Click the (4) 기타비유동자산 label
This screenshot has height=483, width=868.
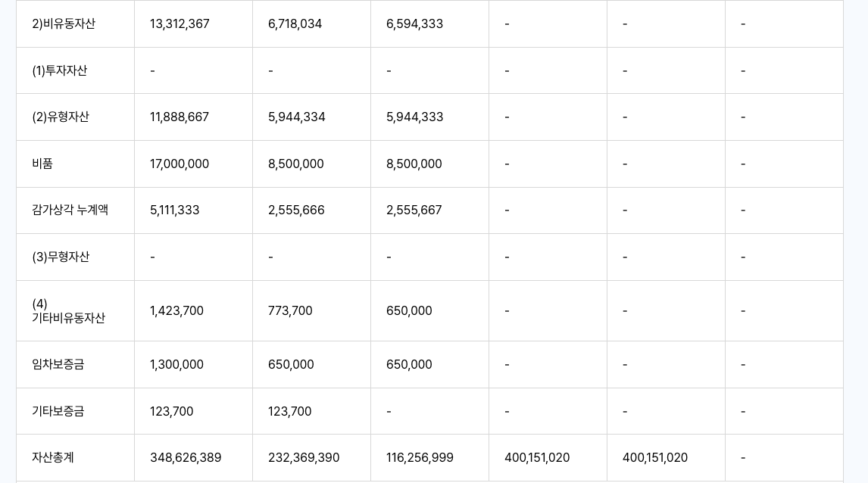point(68,311)
